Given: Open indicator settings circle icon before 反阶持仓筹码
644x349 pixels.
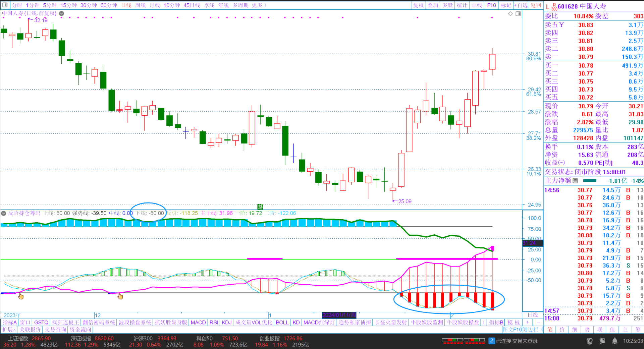Looking at the screenshot, I should pos(4,213).
